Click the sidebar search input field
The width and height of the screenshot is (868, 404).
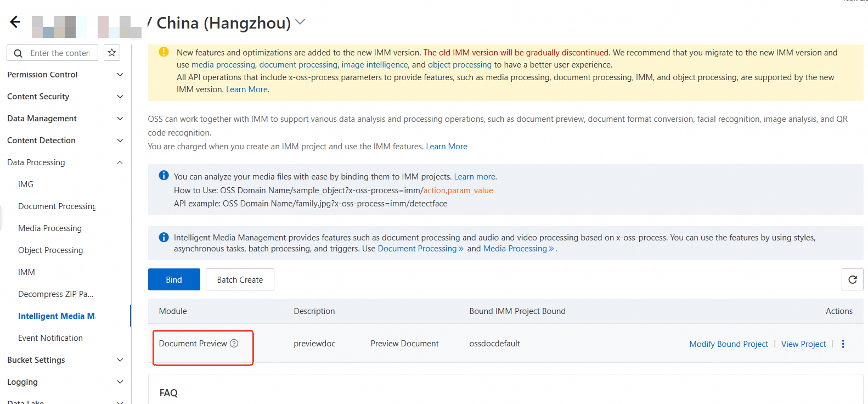click(60, 53)
